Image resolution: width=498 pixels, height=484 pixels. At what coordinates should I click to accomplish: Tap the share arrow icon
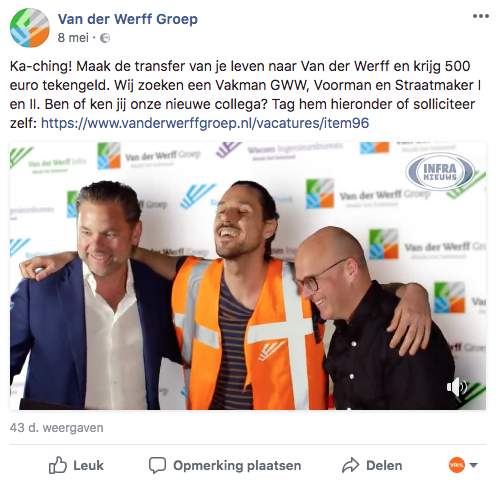coord(350,465)
